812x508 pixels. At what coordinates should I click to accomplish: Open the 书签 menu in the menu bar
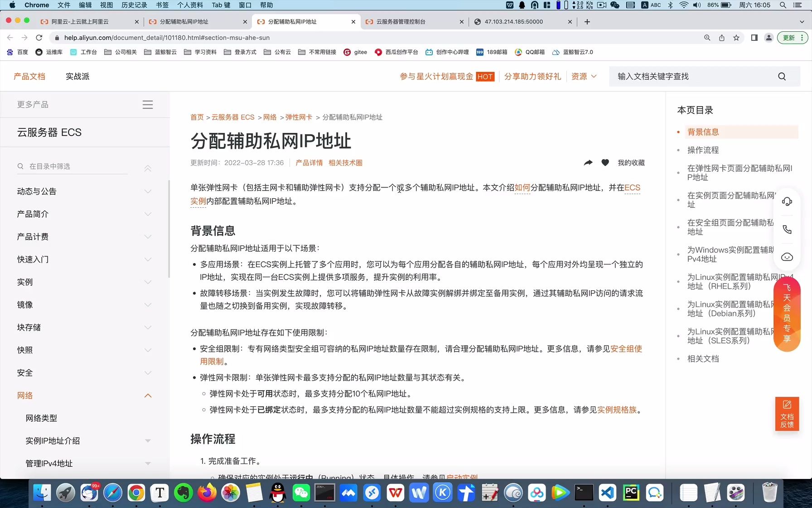pyautogui.click(x=162, y=5)
